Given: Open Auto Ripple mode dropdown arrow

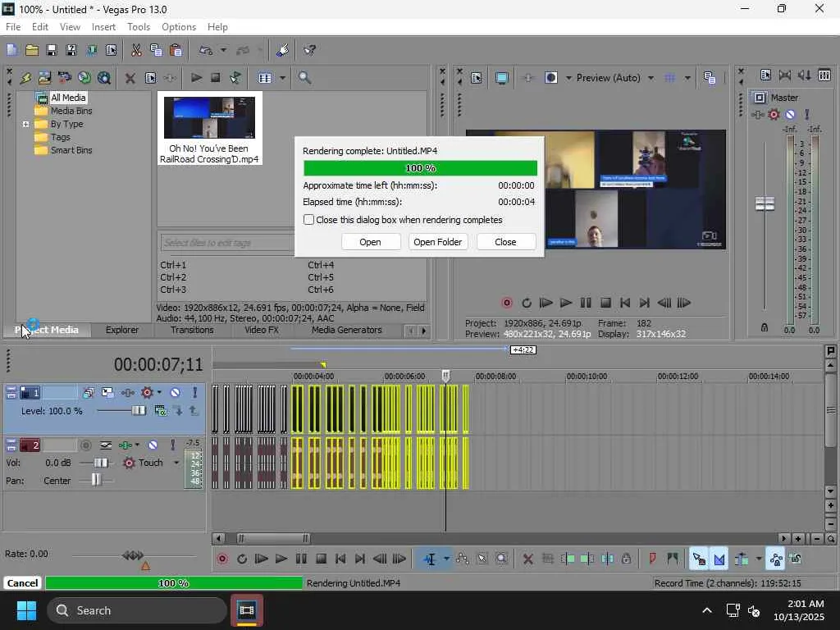Looking at the screenshot, I should [x=759, y=559].
